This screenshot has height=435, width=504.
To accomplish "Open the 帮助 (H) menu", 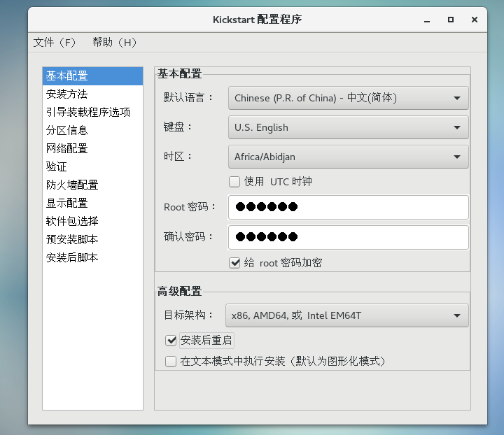I will (114, 42).
